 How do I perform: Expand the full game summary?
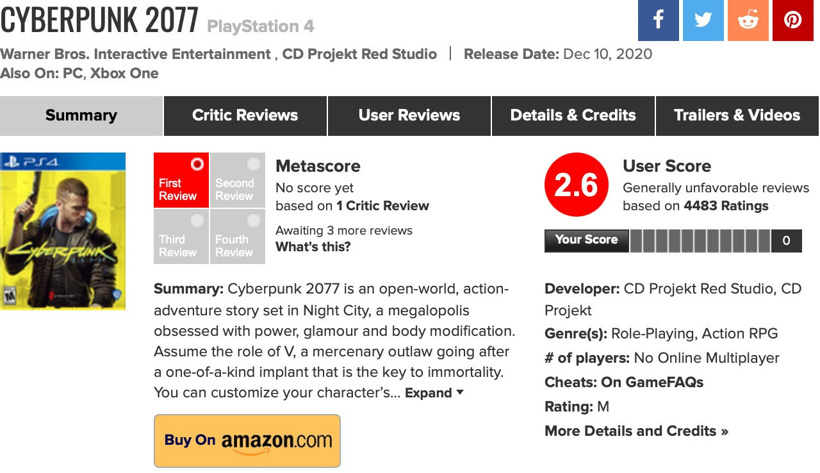[434, 393]
